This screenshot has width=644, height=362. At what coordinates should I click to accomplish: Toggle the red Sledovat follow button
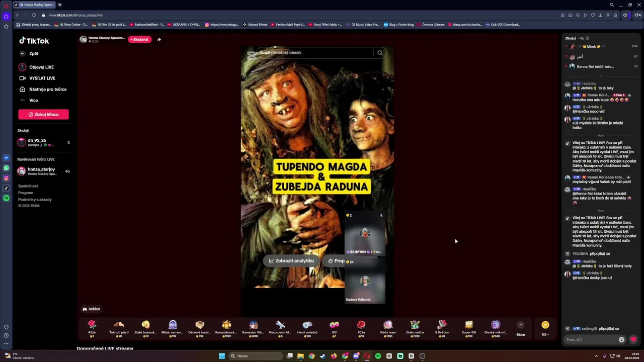pyautogui.click(x=139, y=39)
